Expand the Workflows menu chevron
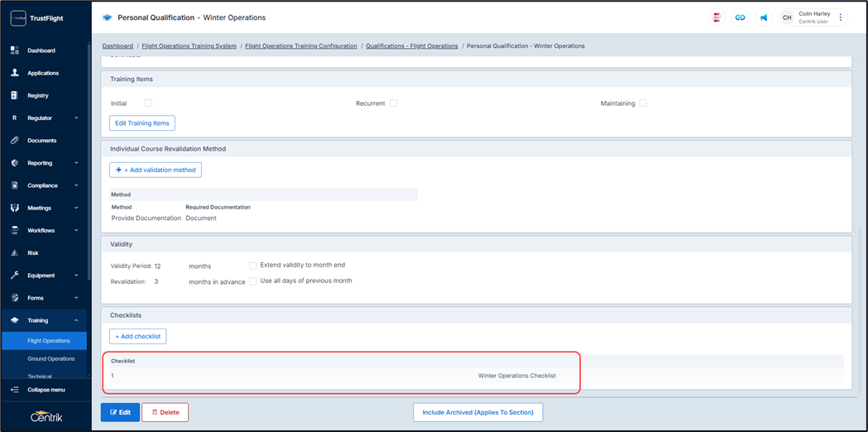Viewport: 868px width, 432px height. pyautogui.click(x=76, y=231)
